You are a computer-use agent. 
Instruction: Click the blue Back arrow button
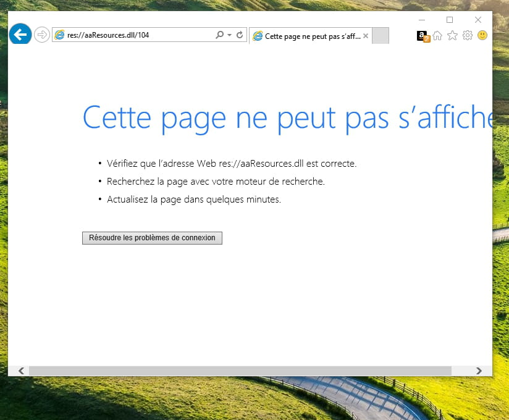click(20, 35)
